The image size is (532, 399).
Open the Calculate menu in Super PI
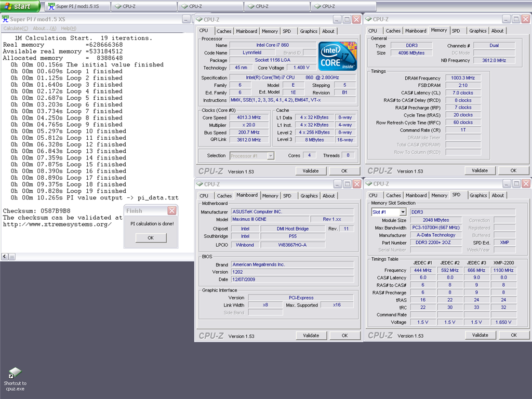[15, 28]
